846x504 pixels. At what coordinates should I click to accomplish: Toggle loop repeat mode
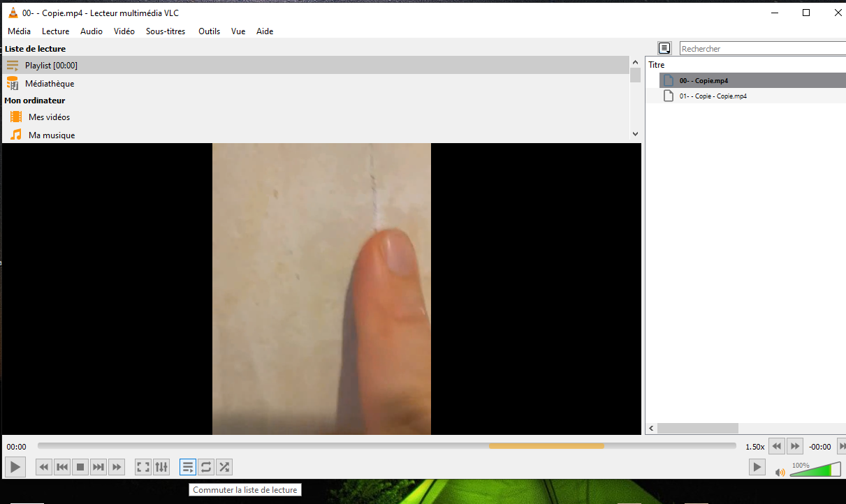pos(206,467)
